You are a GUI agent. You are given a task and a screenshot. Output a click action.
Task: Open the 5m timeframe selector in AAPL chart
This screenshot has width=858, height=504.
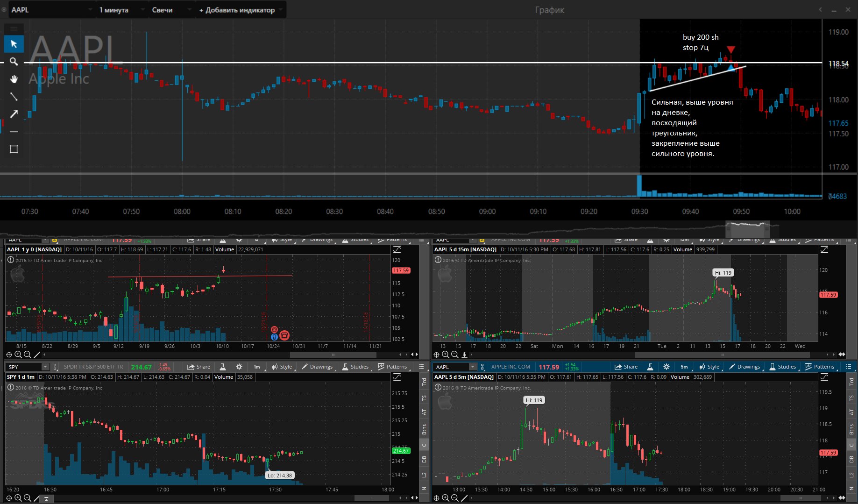[684, 367]
